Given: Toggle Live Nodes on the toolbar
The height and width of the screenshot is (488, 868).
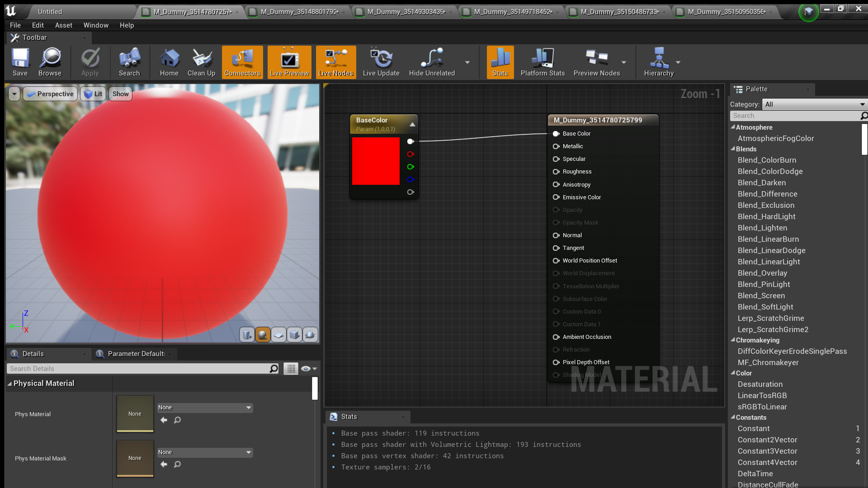Looking at the screenshot, I should point(335,62).
